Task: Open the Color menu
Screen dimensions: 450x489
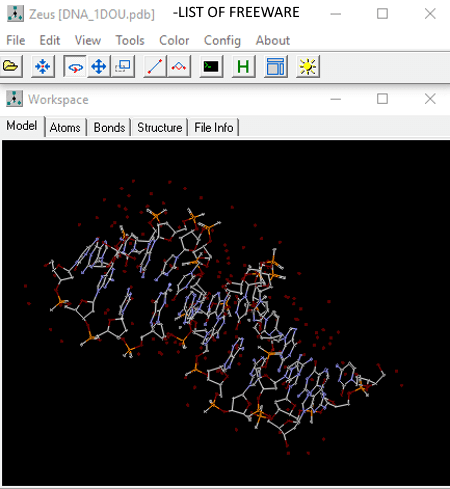Action: pos(174,40)
